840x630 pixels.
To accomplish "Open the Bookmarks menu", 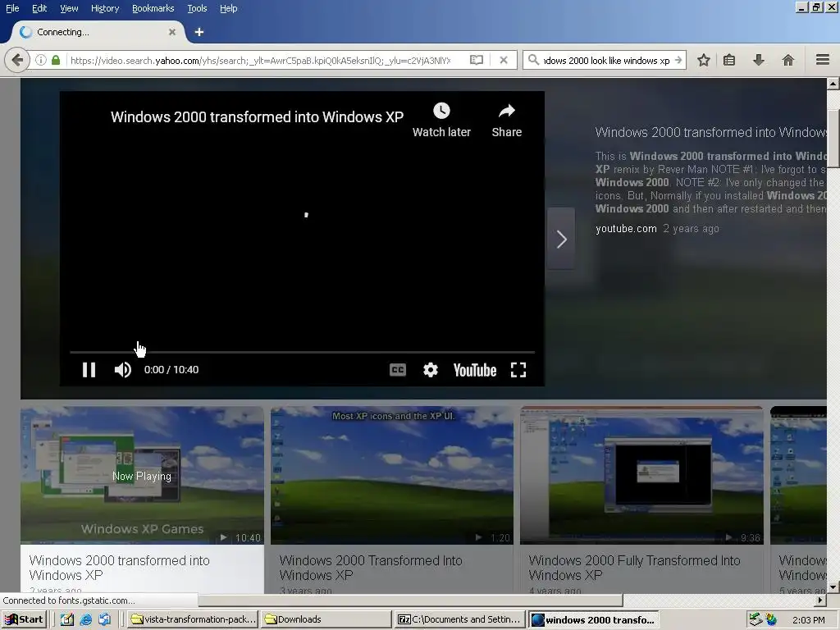I will [153, 8].
